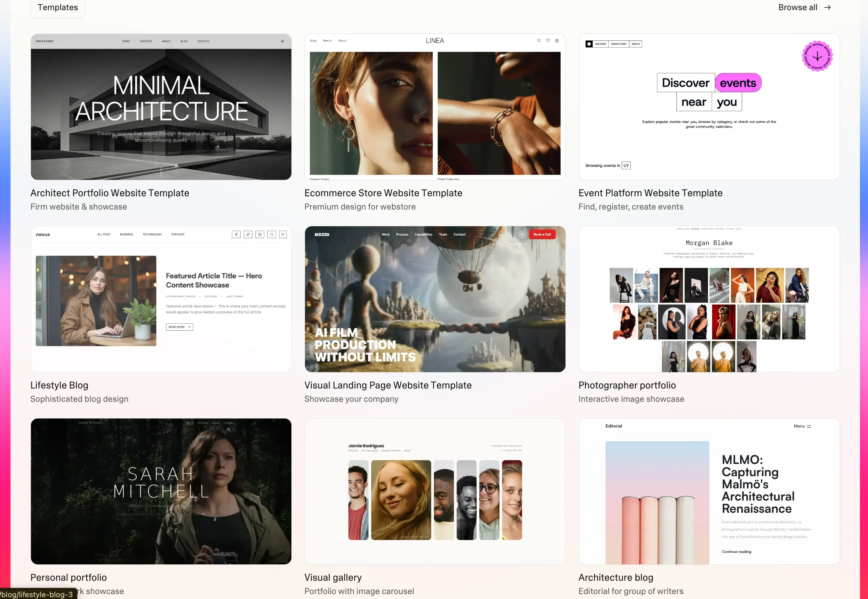This screenshot has width=868, height=599.
Task: Click the pink events highlighted word
Action: click(738, 83)
